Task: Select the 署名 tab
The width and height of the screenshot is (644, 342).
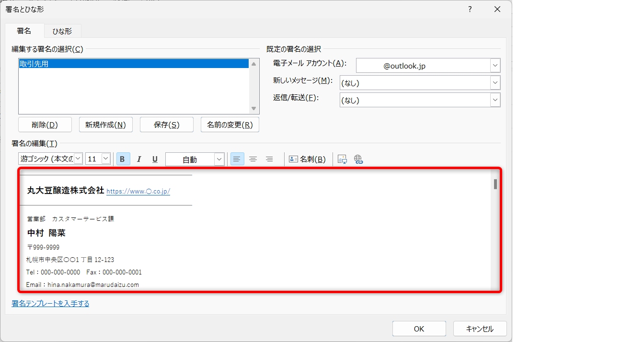Action: click(x=24, y=31)
